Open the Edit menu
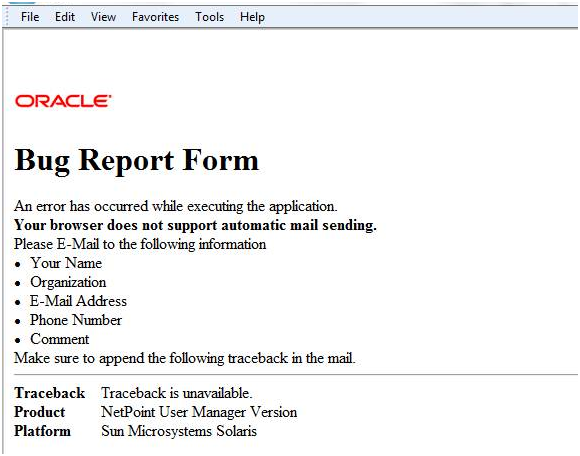 [65, 17]
